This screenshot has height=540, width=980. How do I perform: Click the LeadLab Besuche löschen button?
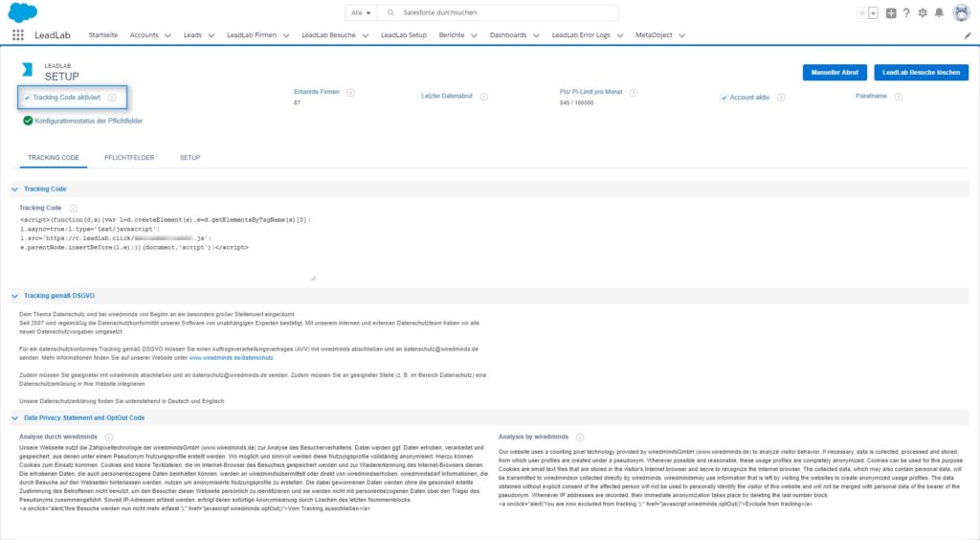pyautogui.click(x=922, y=73)
